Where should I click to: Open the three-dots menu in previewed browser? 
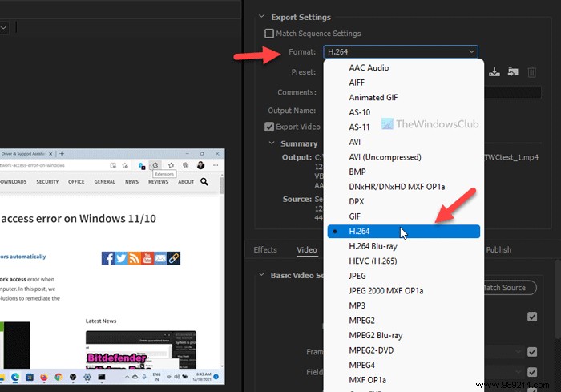(216, 165)
